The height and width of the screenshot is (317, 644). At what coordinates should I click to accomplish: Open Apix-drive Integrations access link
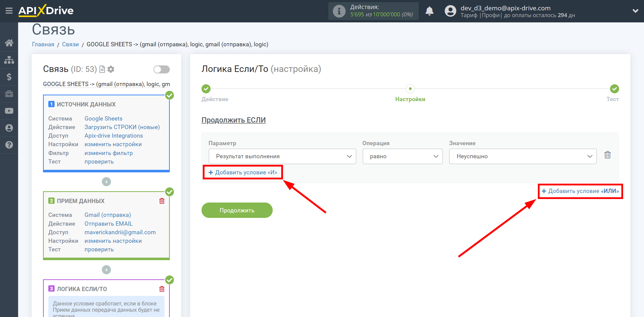click(114, 136)
